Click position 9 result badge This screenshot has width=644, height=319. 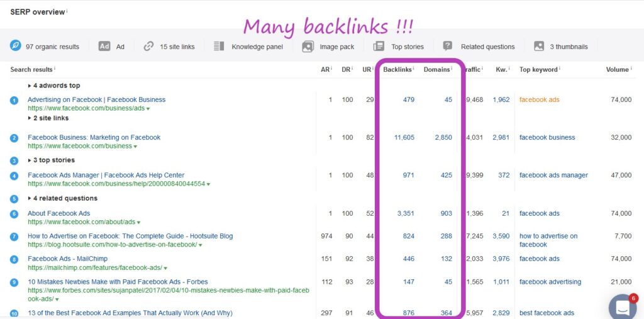pyautogui.click(x=14, y=283)
